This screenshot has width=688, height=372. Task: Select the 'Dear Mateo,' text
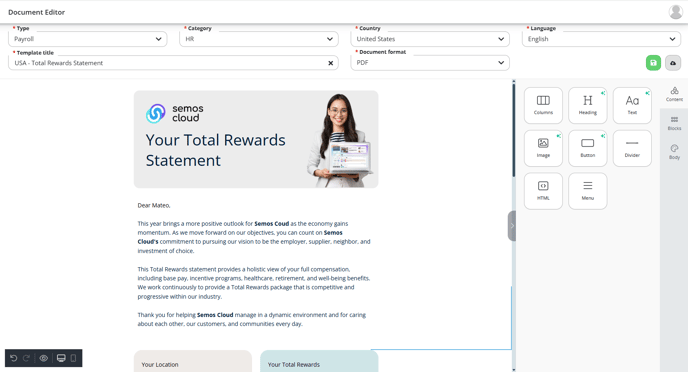click(154, 205)
